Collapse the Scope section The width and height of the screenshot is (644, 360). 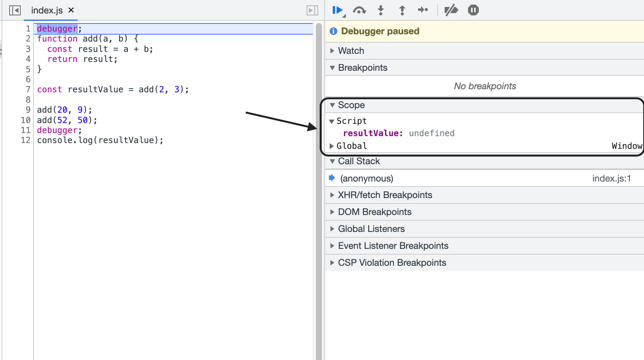pos(485,105)
